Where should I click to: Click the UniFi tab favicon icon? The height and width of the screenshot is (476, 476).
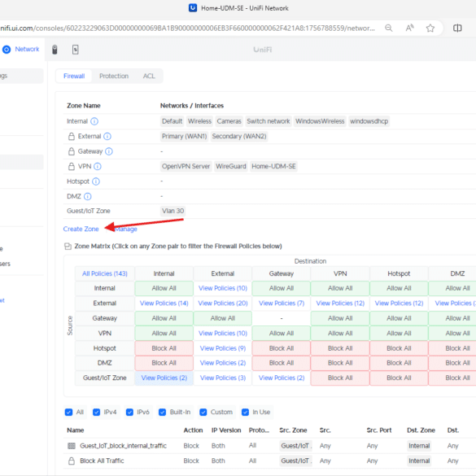point(193,8)
